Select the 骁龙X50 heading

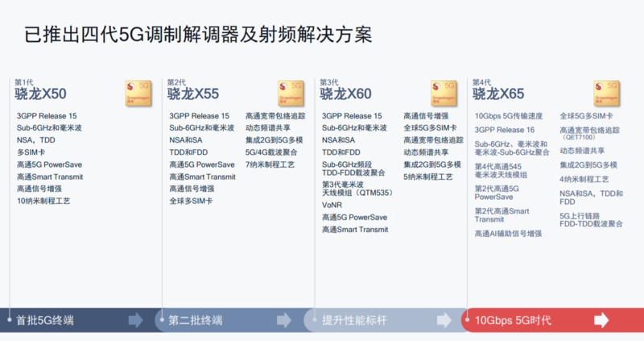pos(40,94)
